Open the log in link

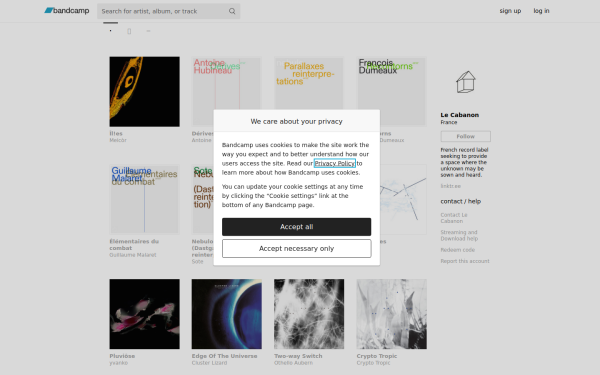pyautogui.click(x=541, y=11)
